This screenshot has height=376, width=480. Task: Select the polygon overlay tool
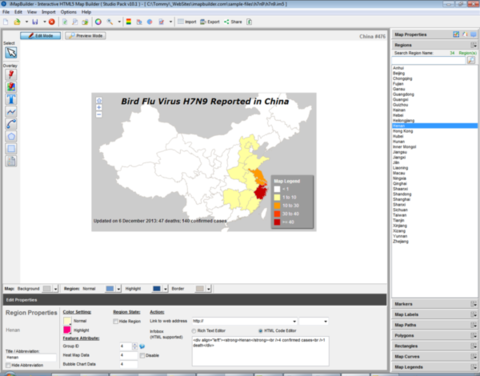point(11,136)
